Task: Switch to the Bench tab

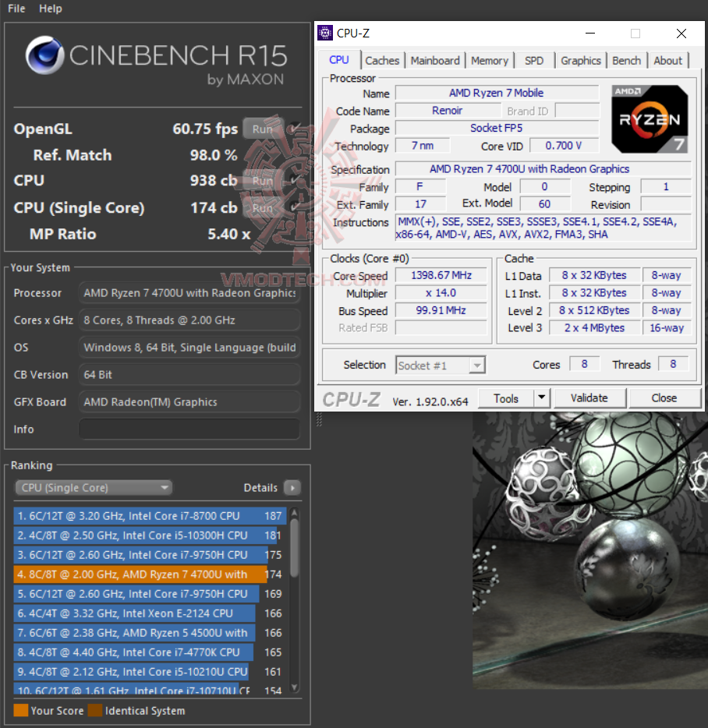Action: [x=626, y=60]
